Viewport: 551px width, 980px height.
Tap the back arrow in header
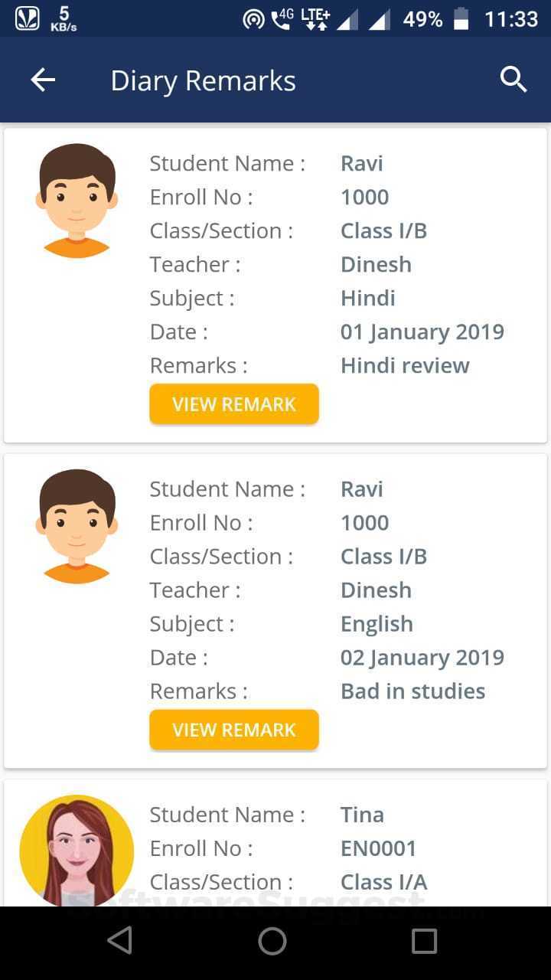43,80
